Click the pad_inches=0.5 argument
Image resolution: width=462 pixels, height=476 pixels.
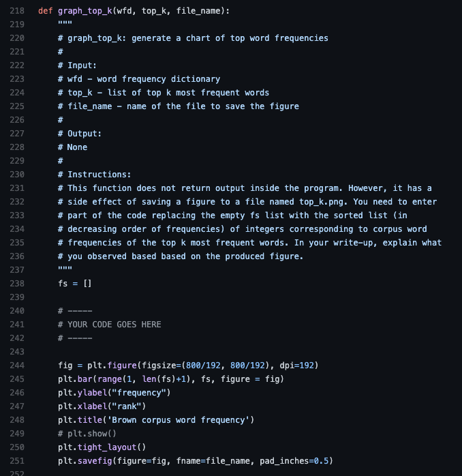point(294,461)
